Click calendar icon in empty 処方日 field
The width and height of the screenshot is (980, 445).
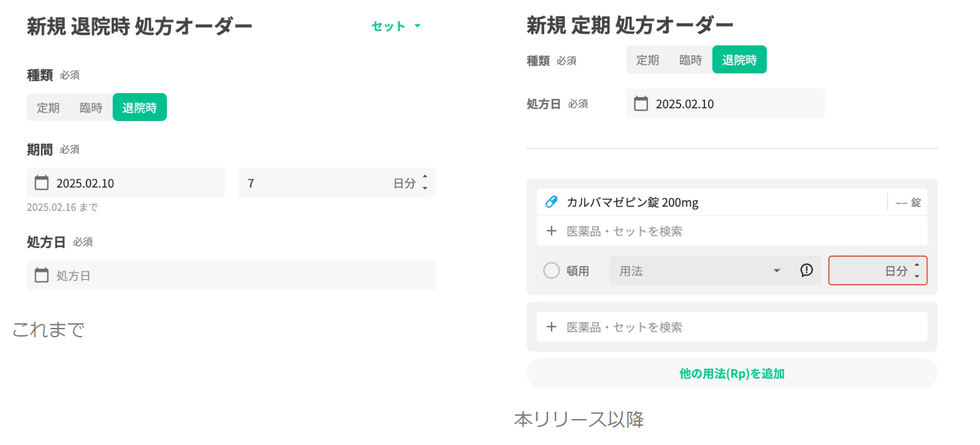coord(41,275)
